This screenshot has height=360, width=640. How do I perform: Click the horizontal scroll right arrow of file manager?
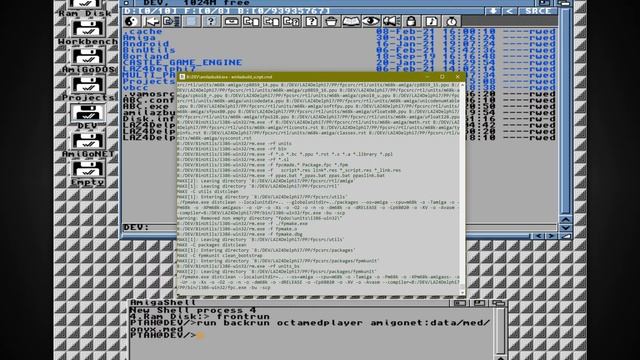(551, 236)
